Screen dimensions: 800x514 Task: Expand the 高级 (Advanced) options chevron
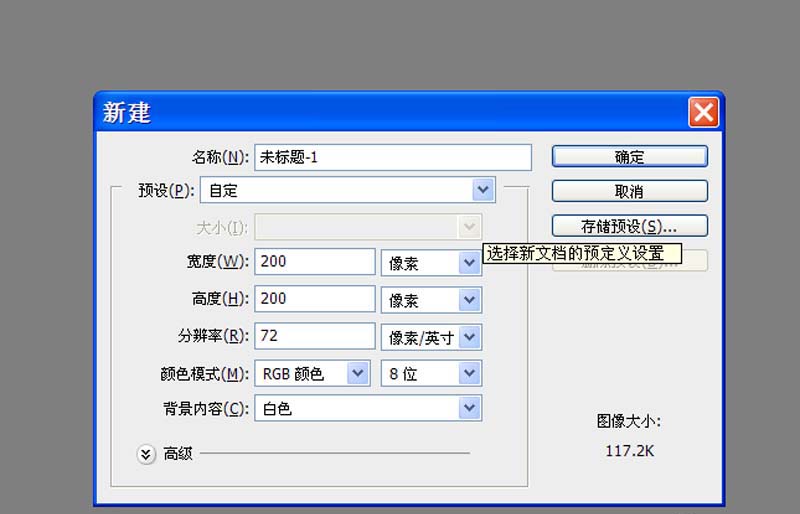pos(147,454)
